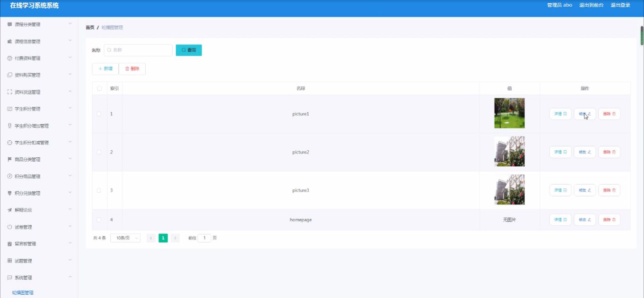
Task: Toggle the select-all checkbox in the table header
Action: pyautogui.click(x=99, y=88)
